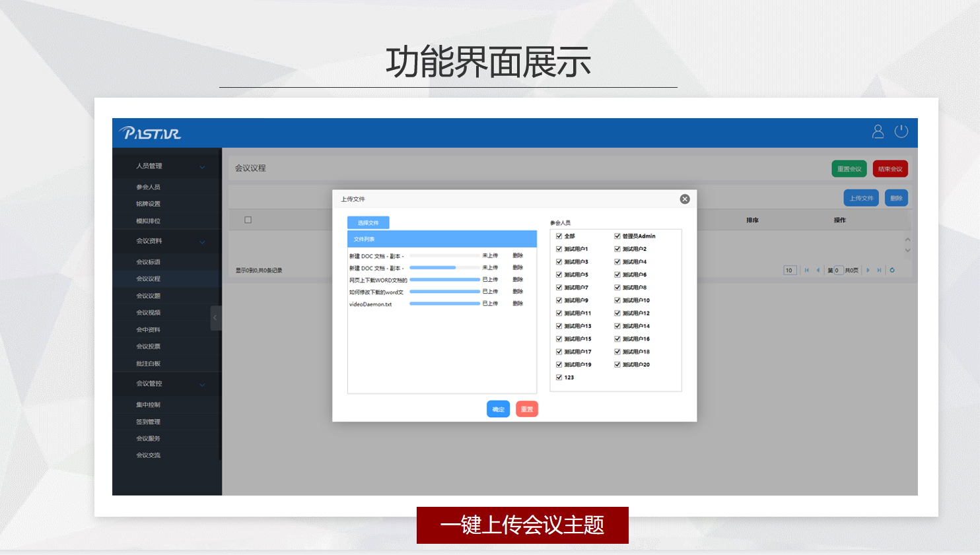Open the user profile icon in header

pyautogui.click(x=878, y=131)
